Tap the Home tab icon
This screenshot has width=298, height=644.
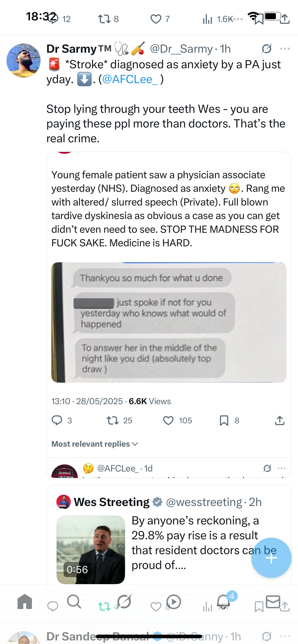click(x=25, y=602)
